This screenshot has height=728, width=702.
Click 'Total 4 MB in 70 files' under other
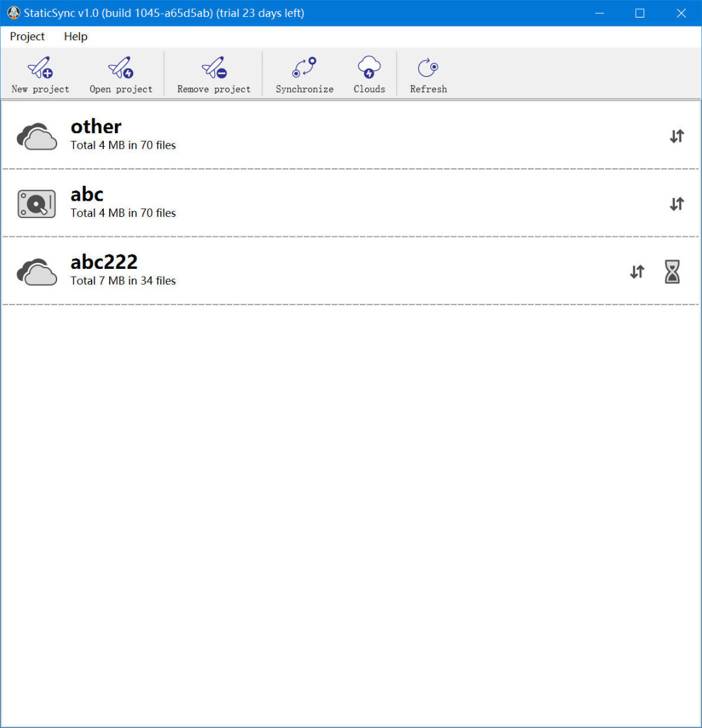(x=123, y=145)
